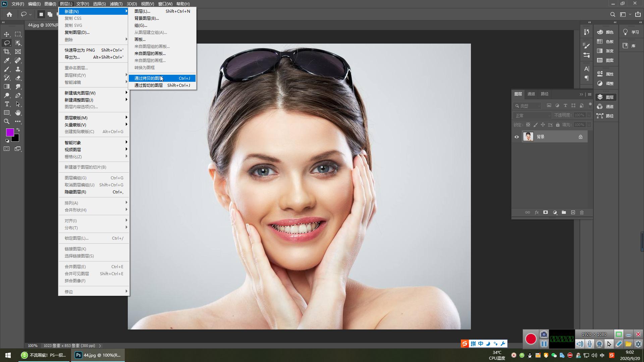Open the 颜色 panel button

pos(605,32)
